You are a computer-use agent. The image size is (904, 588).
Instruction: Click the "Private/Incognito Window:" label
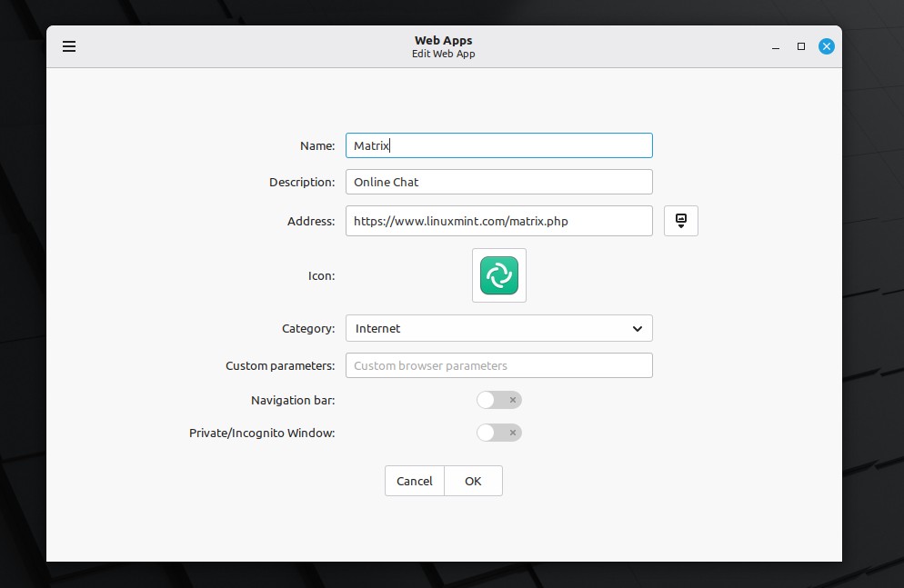click(262, 433)
